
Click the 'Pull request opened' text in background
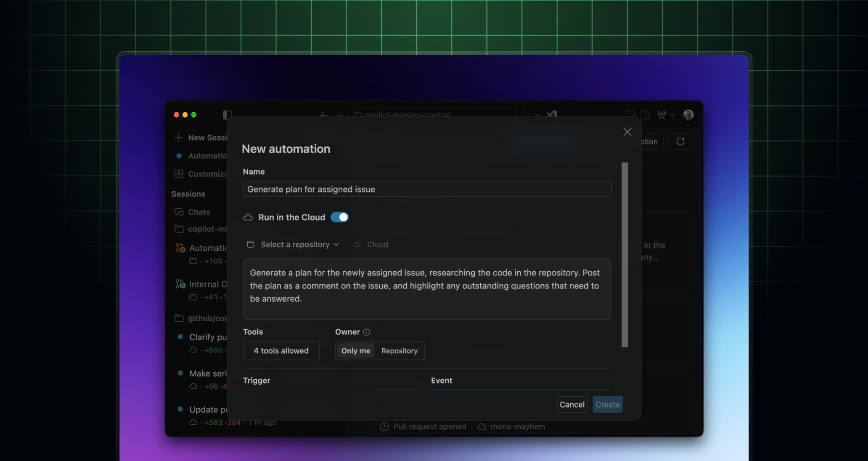tap(430, 427)
